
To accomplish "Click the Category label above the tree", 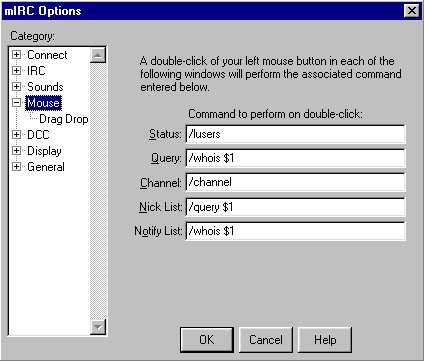I will pos(32,36).
